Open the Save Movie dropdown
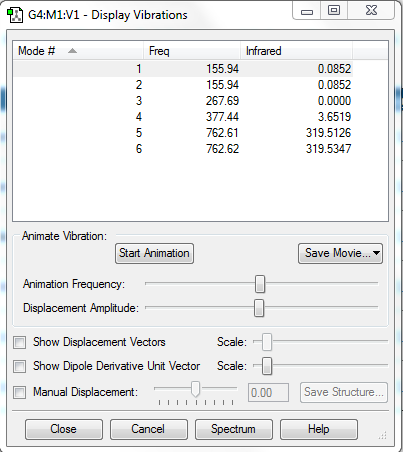Screen dimensions: 403x452 tap(340, 253)
